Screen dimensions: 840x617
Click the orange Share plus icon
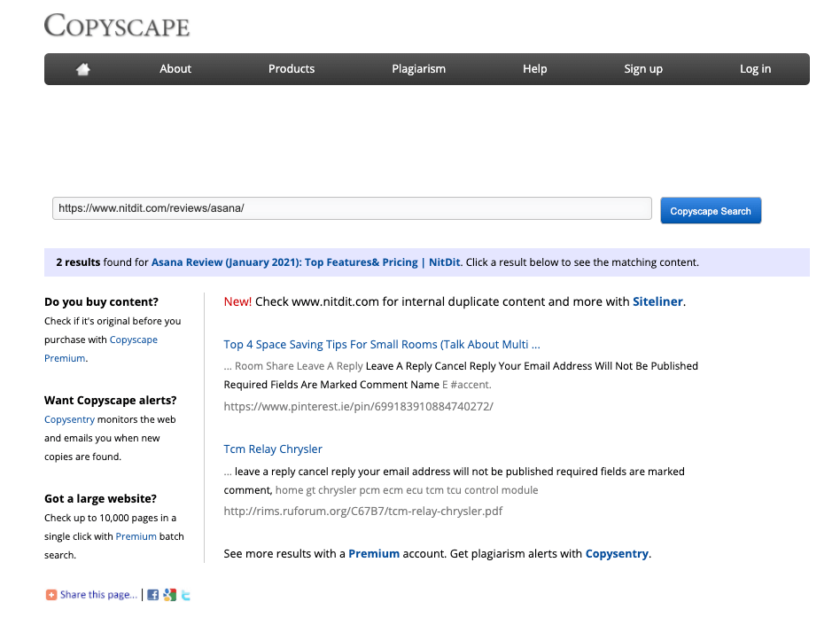coord(51,595)
